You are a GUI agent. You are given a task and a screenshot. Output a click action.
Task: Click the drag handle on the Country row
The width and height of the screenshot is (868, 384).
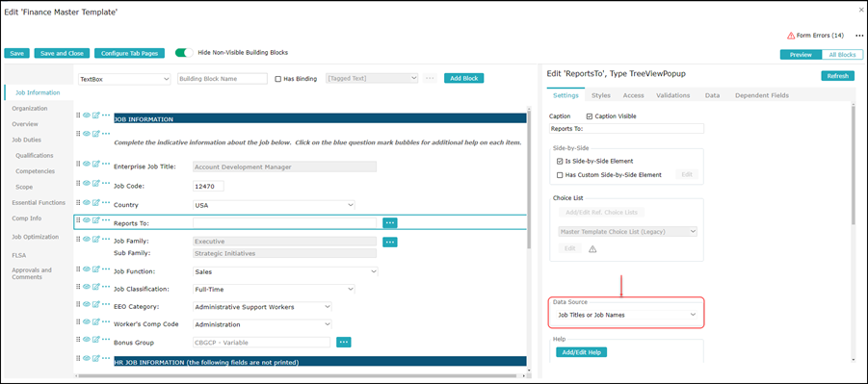point(78,201)
